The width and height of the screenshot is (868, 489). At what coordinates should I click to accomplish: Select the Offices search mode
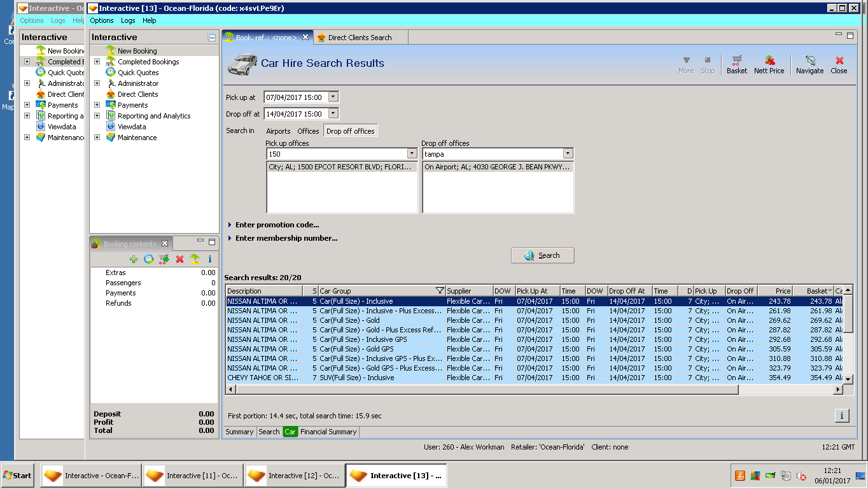pyautogui.click(x=309, y=131)
